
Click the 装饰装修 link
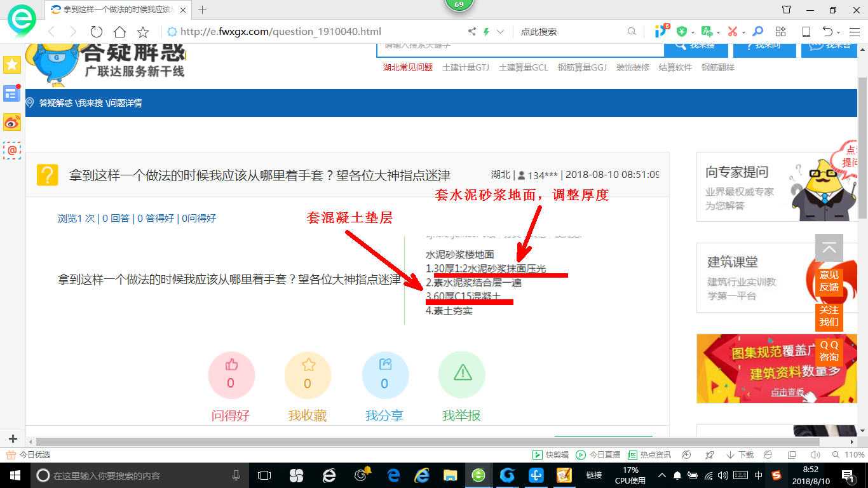coord(632,67)
